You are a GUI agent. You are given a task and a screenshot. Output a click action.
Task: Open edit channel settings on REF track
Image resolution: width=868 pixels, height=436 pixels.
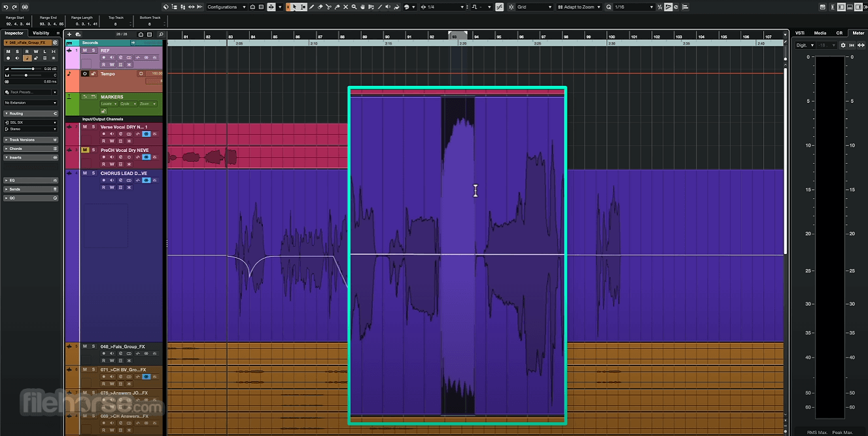(120, 58)
